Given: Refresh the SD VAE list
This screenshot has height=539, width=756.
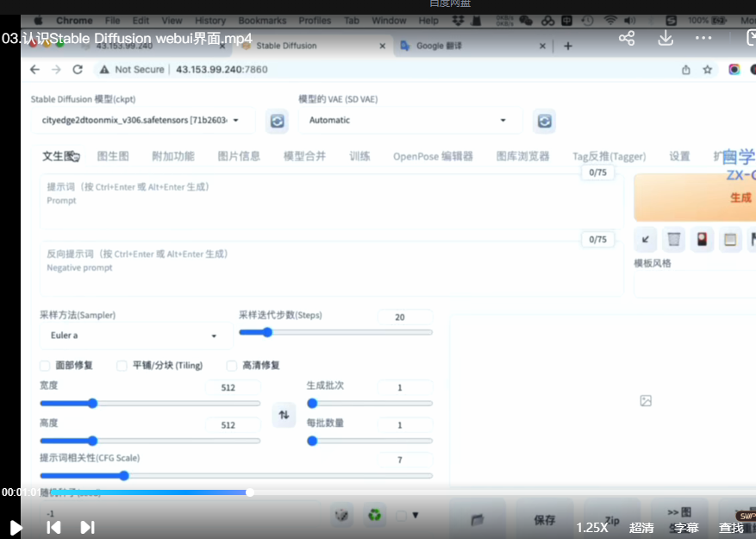Looking at the screenshot, I should [544, 121].
